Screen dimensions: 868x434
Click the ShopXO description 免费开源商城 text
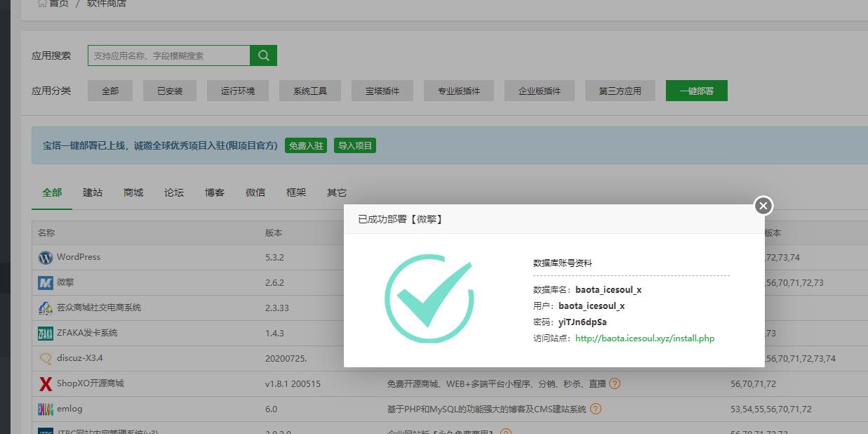[497, 383]
